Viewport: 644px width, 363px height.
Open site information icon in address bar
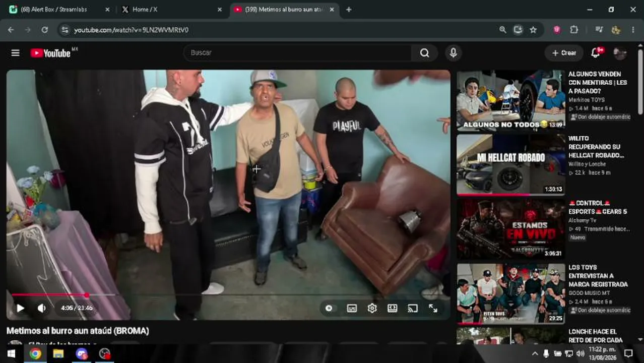[x=65, y=30]
